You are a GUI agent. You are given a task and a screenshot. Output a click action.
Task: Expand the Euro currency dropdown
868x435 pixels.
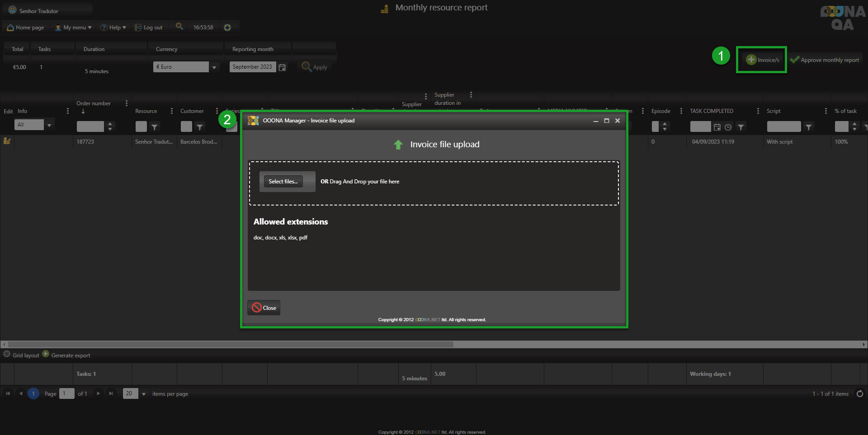[x=214, y=67]
